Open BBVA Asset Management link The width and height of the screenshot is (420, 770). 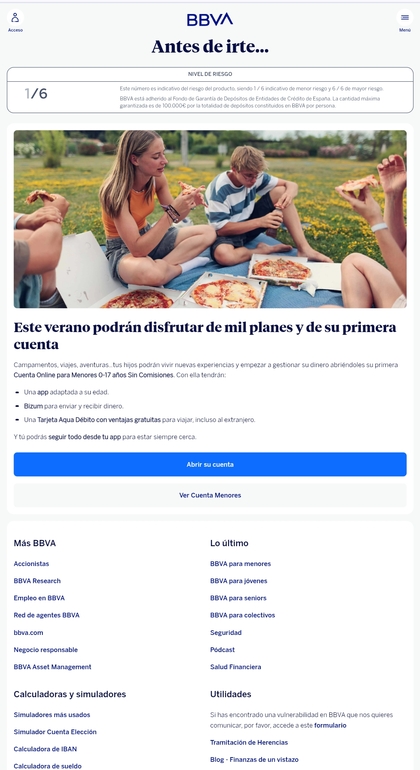(53, 667)
